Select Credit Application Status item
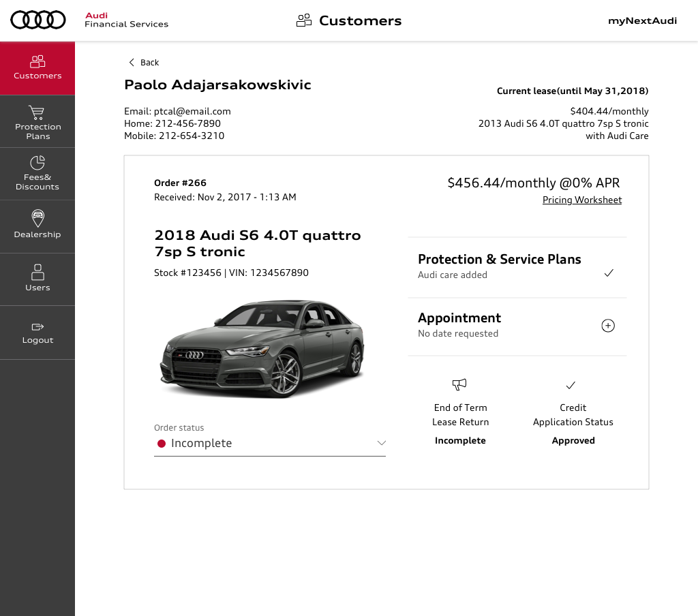This screenshot has width=698, height=616. pyautogui.click(x=573, y=412)
